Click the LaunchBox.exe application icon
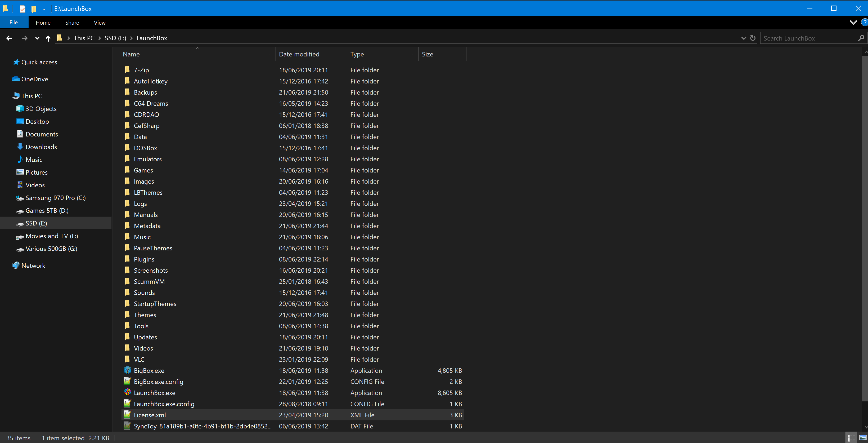This screenshot has width=868, height=443. tap(127, 392)
